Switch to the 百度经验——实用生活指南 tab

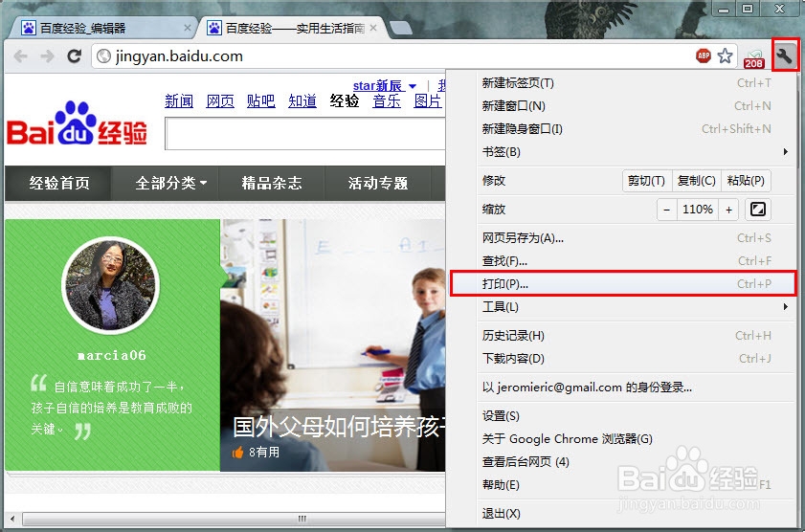tap(292, 28)
